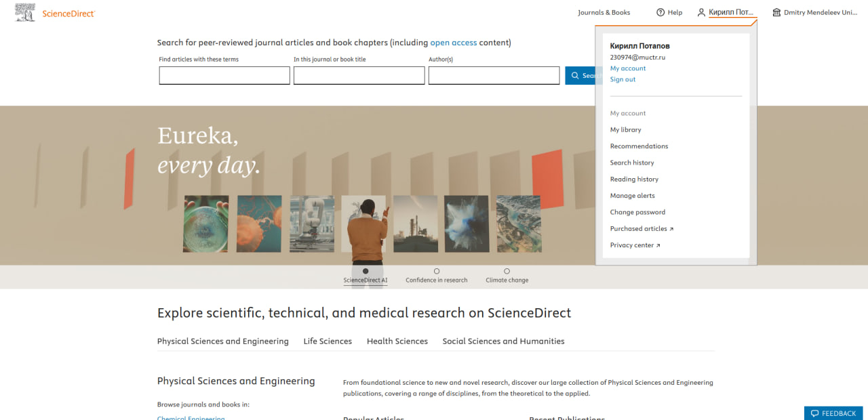Switch to the Life Sciences tab
The height and width of the screenshot is (420, 868).
point(328,341)
